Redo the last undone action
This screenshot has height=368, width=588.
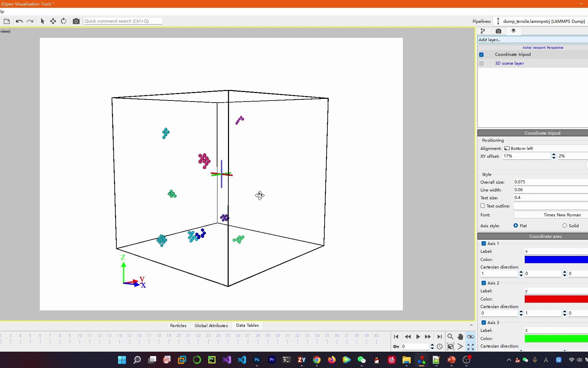[30, 21]
